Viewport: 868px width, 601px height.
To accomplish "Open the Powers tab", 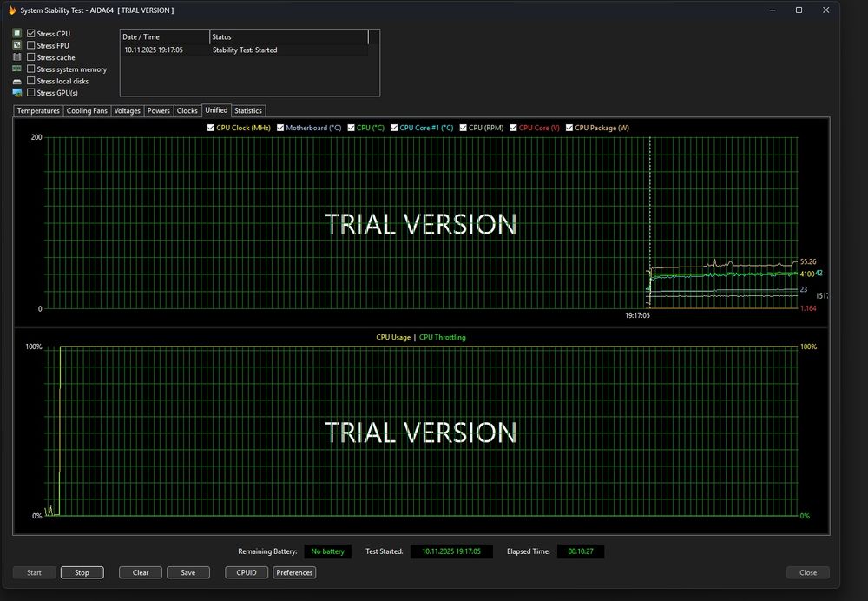I will pyautogui.click(x=158, y=111).
